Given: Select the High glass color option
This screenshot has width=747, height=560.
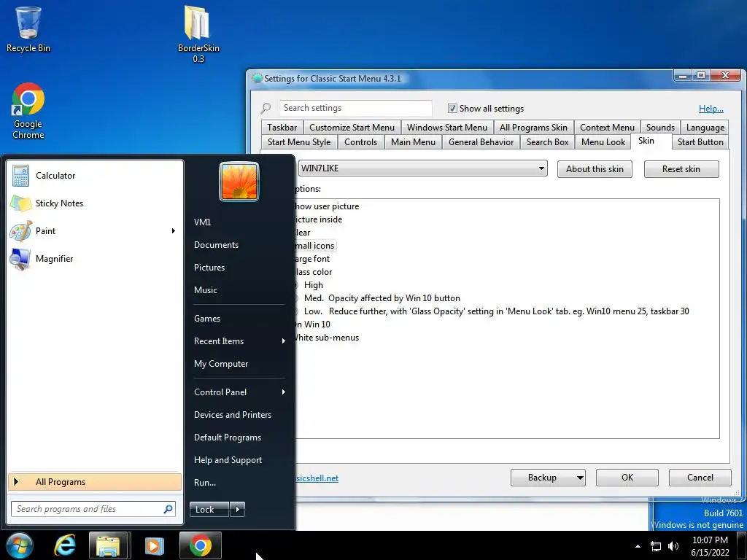Looking at the screenshot, I should click(313, 285).
